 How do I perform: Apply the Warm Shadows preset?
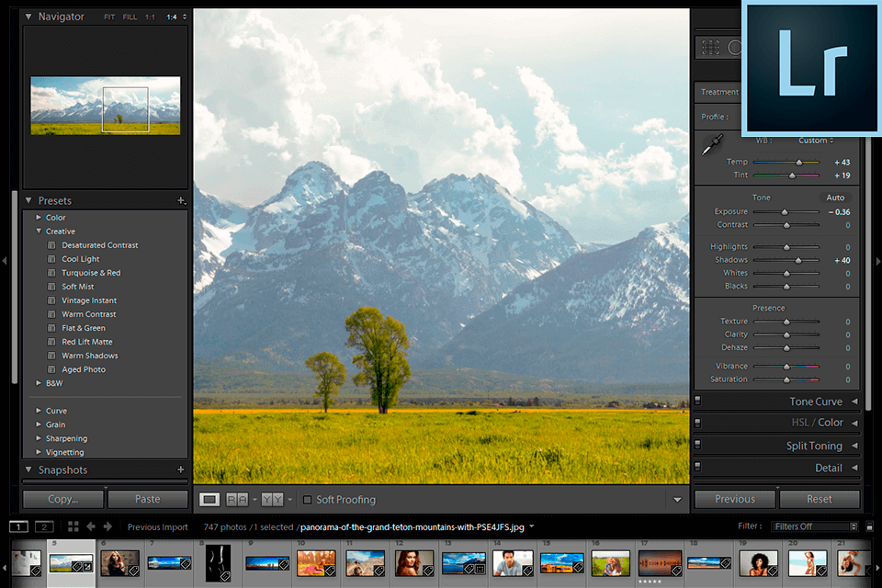pos(90,356)
